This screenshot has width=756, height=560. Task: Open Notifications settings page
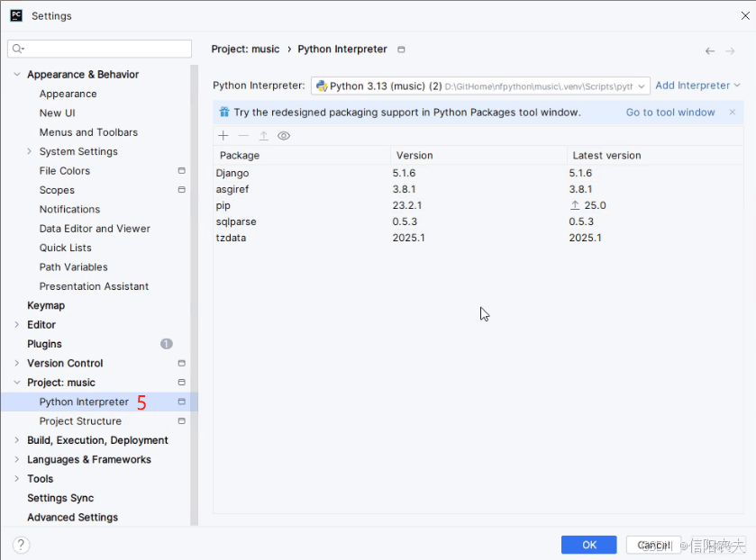click(70, 209)
